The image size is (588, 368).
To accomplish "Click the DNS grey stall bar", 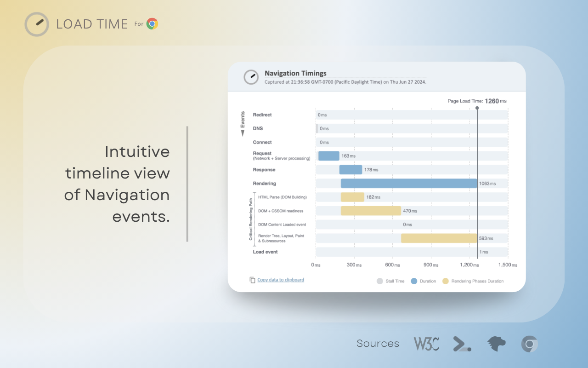I will point(317,128).
